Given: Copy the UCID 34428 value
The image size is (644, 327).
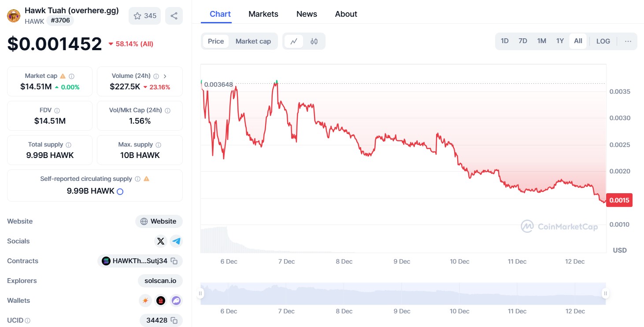Looking at the screenshot, I should point(174,320).
